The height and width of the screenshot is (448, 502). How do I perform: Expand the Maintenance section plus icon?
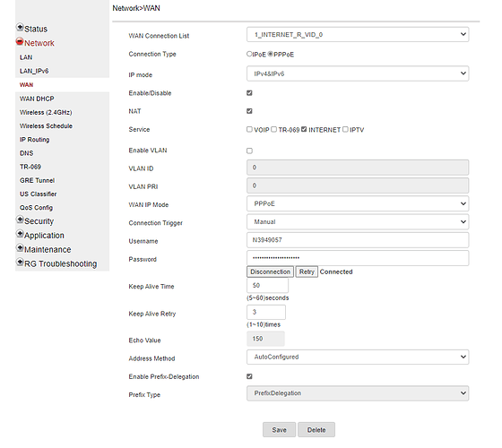[20, 248]
